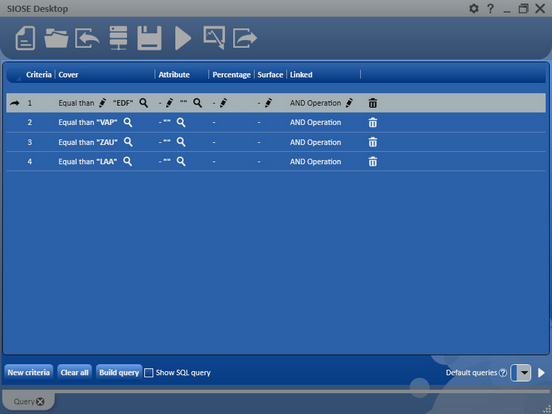Click the Clear all button
This screenshot has width=552, height=414.
pyautogui.click(x=75, y=372)
